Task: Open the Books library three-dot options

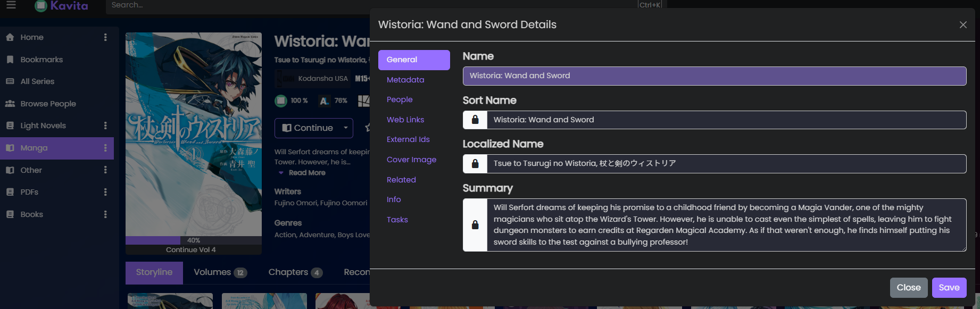Action: click(x=105, y=214)
